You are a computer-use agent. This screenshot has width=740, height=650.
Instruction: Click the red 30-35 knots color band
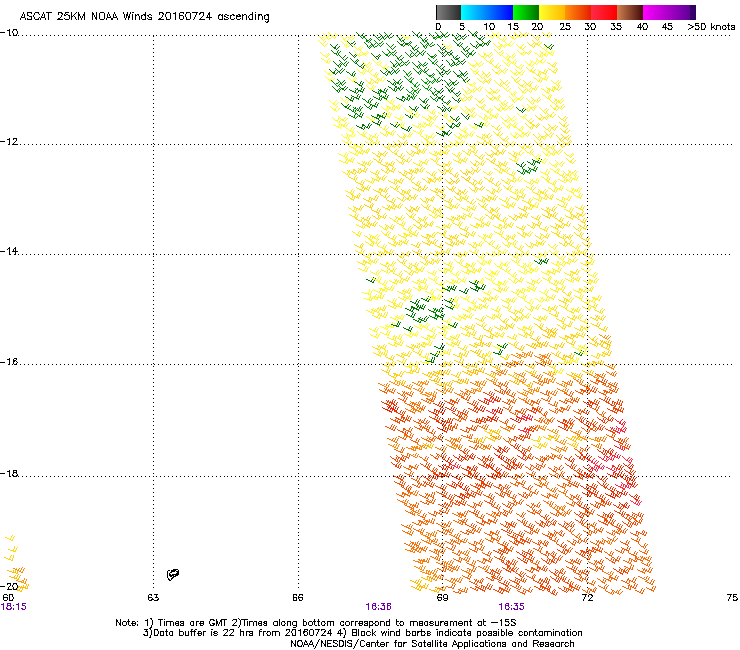604,12
